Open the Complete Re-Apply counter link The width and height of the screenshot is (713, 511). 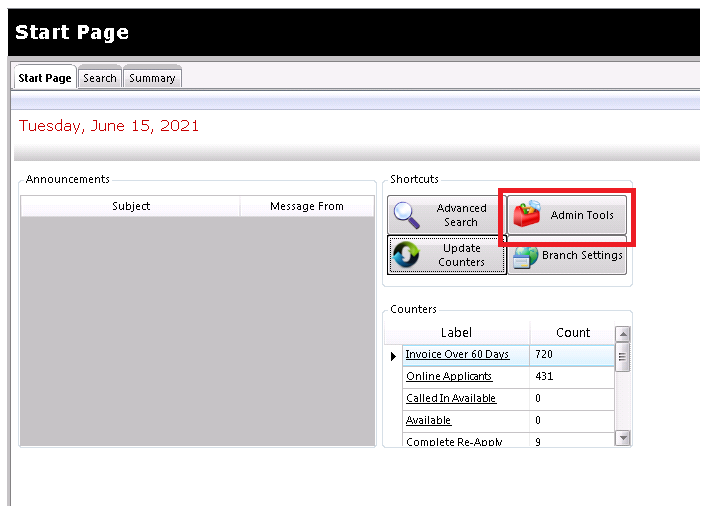(454, 441)
